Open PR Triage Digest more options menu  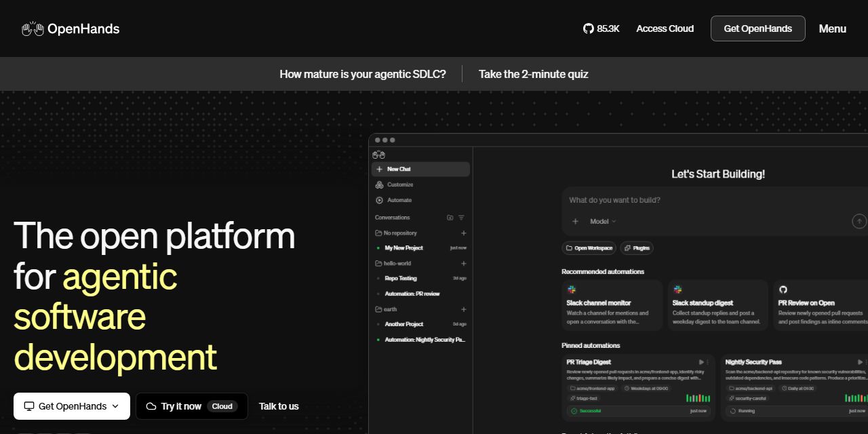708,362
